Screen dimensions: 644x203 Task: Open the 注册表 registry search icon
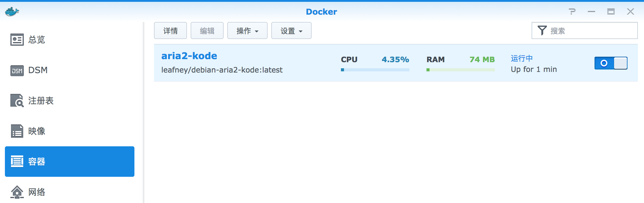[x=17, y=101]
